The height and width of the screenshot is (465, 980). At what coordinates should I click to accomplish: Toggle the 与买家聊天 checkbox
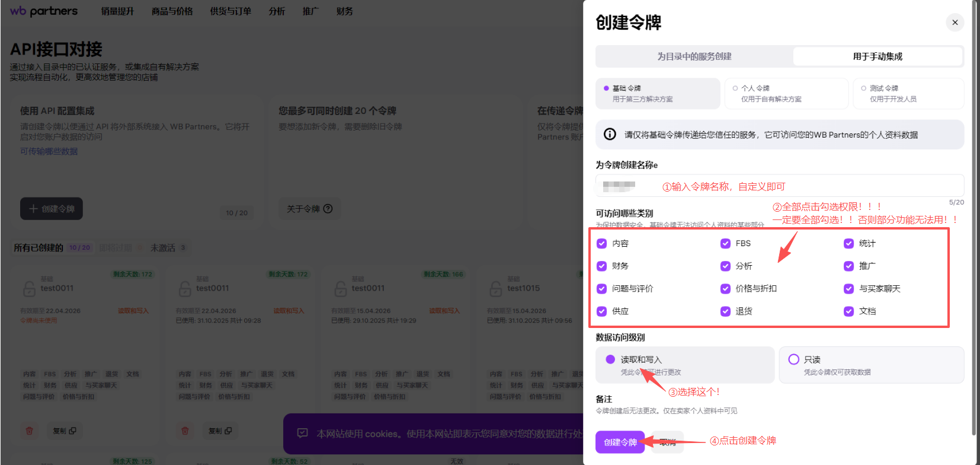click(849, 288)
